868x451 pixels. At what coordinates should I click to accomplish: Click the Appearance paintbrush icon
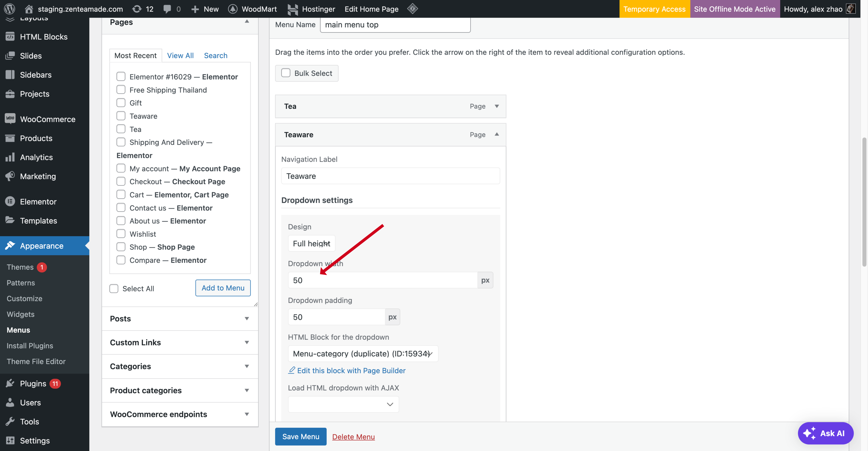10,246
